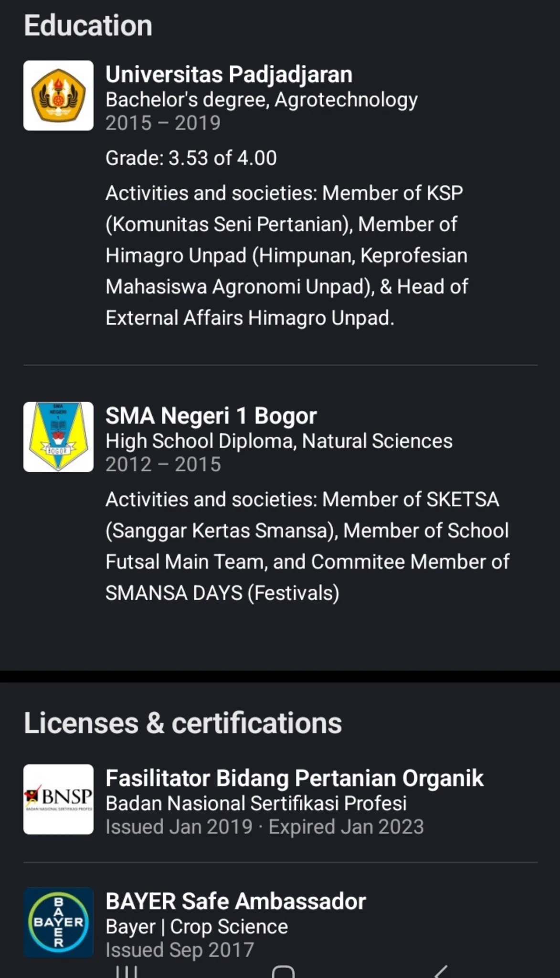Tap High School Diploma, Natural Sciences text
The image size is (560, 978).
tap(279, 441)
